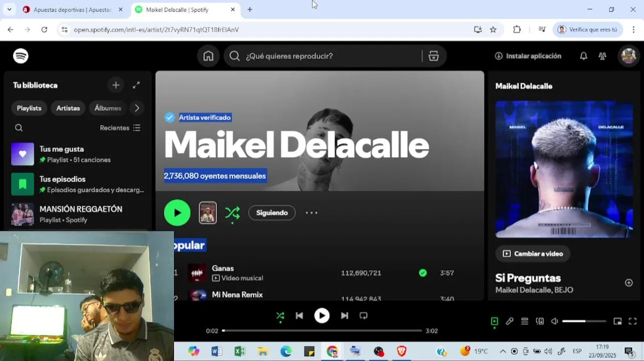Open Microsoft Word from the taskbar
The width and height of the screenshot is (644, 361).
click(217, 351)
